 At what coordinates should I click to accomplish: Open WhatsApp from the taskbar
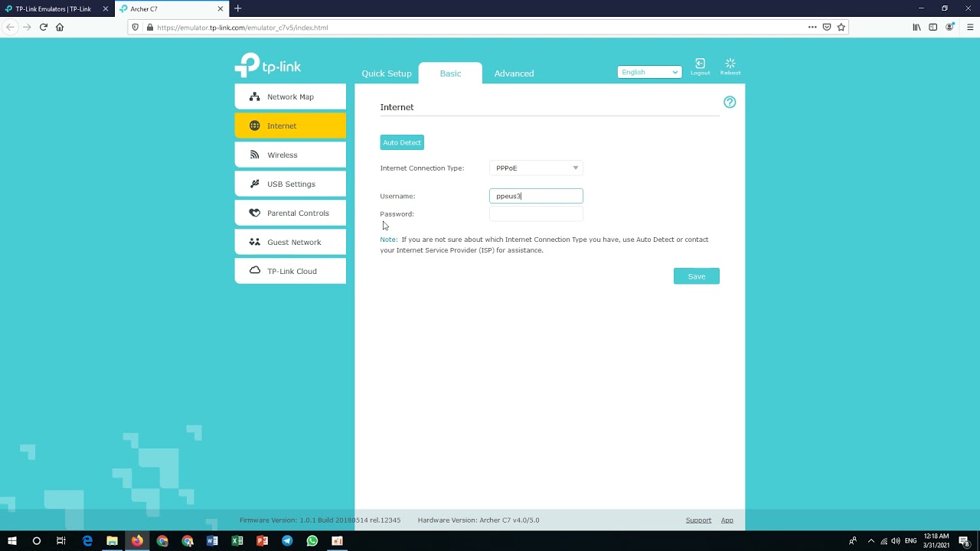(x=312, y=541)
